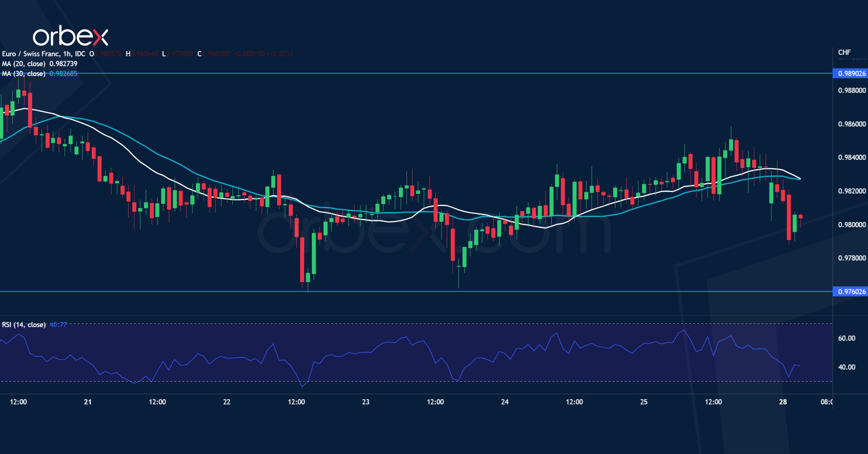This screenshot has height=454, width=868.
Task: Click the Orbex logo
Action: point(70,36)
